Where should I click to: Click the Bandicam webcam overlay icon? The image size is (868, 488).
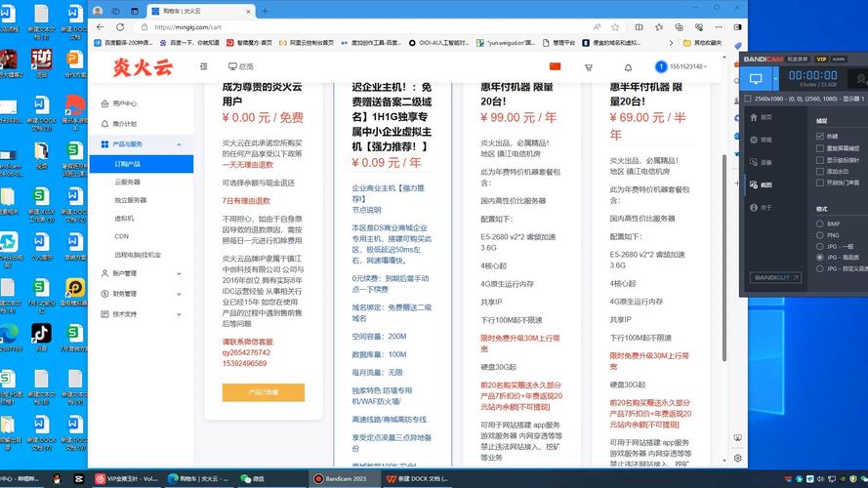(x=860, y=79)
